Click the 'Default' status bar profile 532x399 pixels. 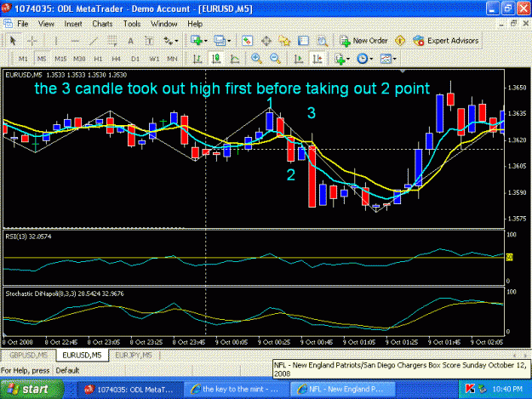coord(67,371)
